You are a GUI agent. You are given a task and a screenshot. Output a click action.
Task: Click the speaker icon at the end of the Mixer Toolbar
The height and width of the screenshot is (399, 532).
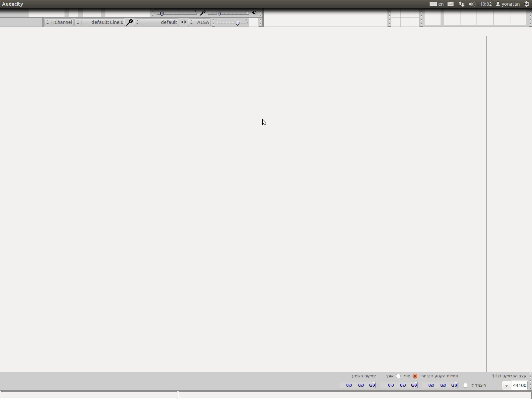tap(254, 13)
